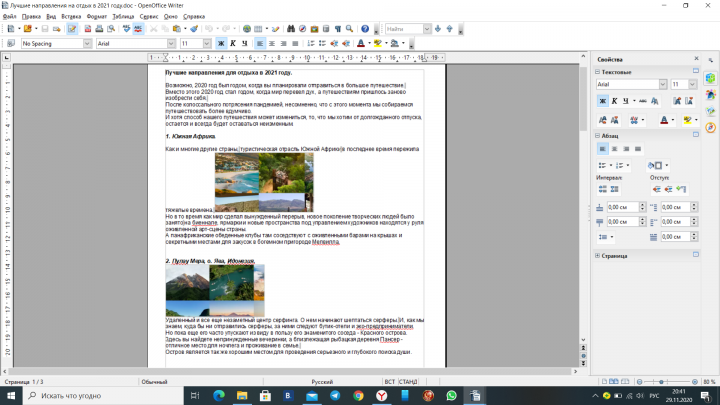The width and height of the screenshot is (720, 405).
Task: Open Page Preview from the toolbar
Action: click(x=111, y=29)
